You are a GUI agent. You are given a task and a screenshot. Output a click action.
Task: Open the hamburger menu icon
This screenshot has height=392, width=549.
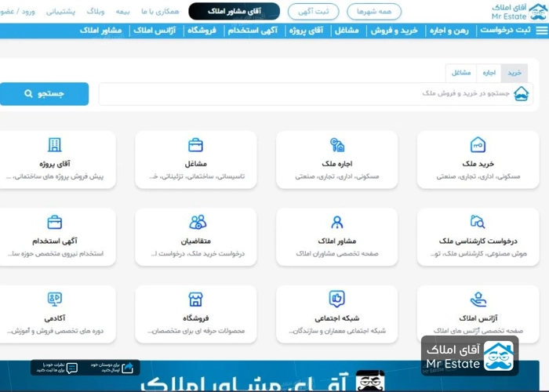542,31
